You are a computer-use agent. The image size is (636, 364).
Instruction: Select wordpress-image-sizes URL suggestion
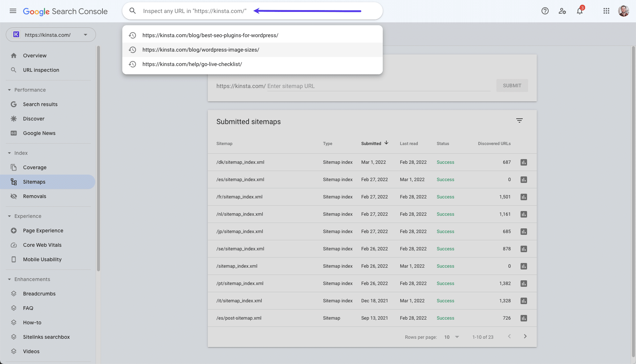tap(201, 50)
